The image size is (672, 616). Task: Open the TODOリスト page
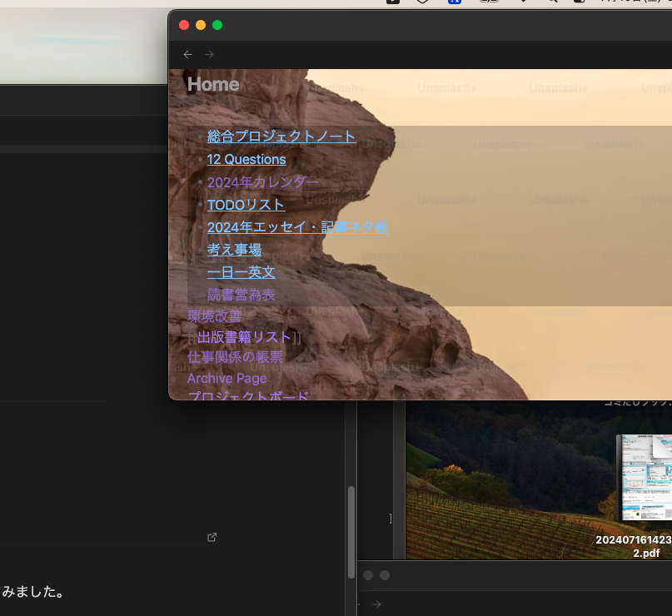point(245,204)
